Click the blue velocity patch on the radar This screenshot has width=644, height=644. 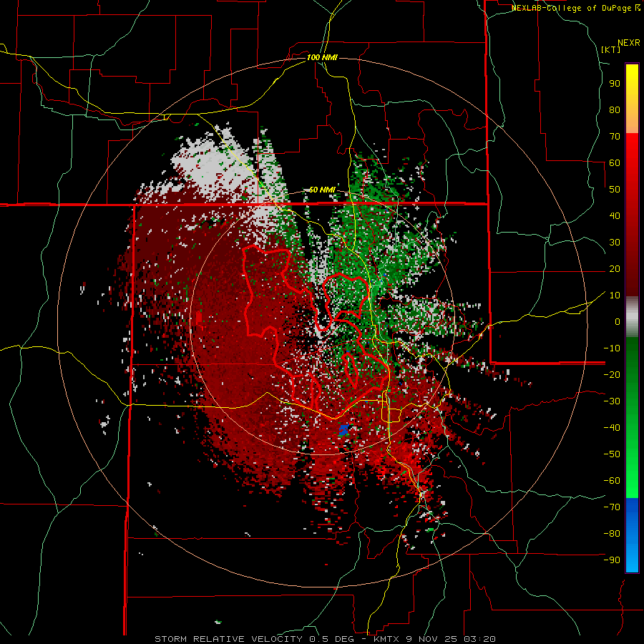pos(343,429)
